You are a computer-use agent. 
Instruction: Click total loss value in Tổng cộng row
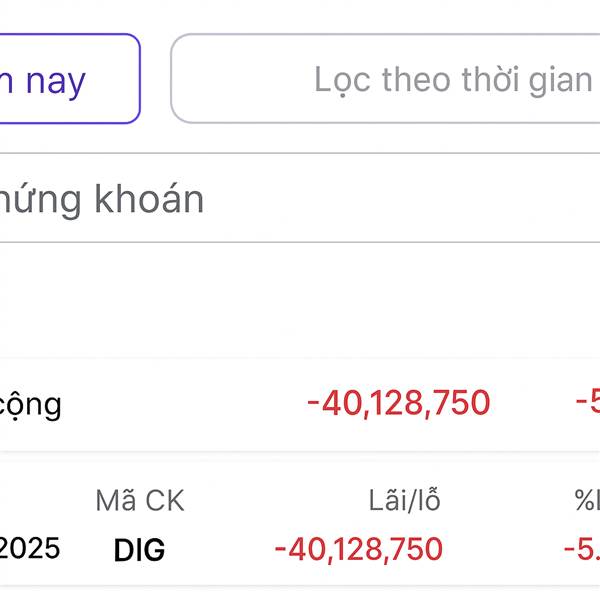(398, 403)
